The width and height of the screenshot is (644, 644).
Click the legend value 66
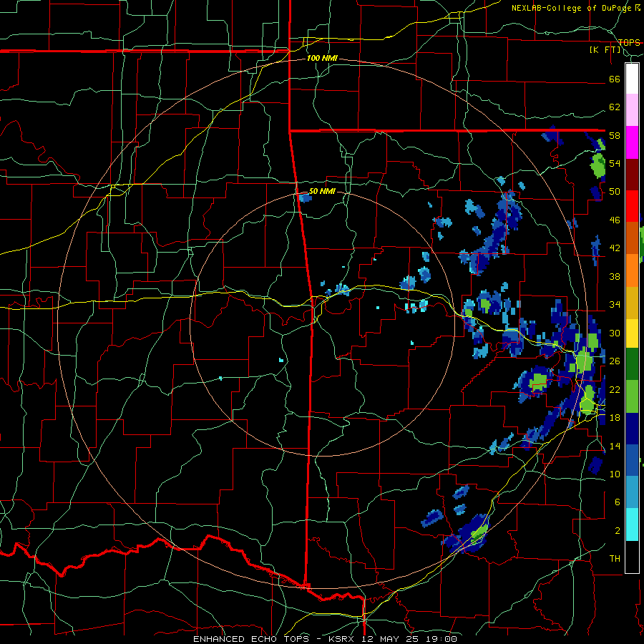[x=615, y=79]
